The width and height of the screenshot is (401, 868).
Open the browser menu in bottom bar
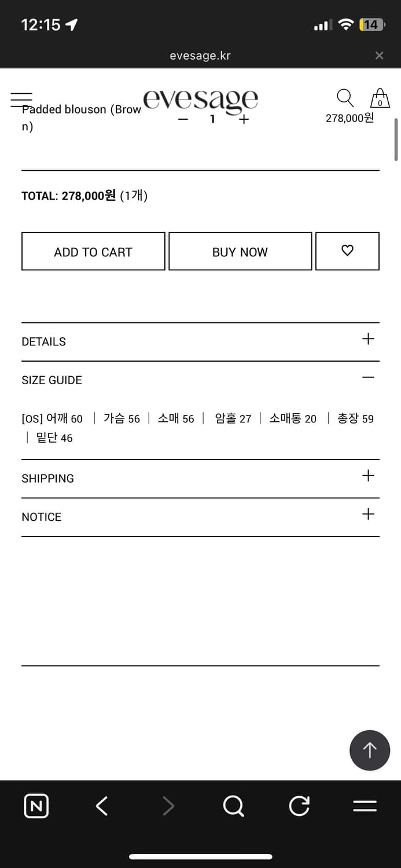coord(365,806)
